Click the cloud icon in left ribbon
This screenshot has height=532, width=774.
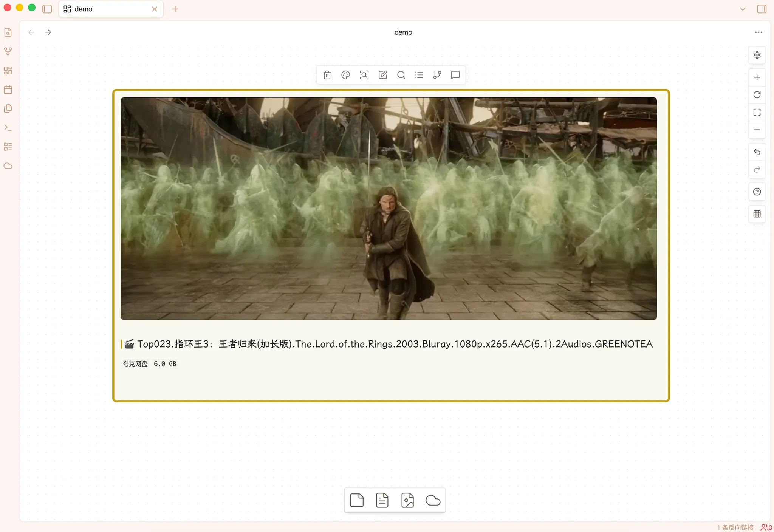coord(8,166)
